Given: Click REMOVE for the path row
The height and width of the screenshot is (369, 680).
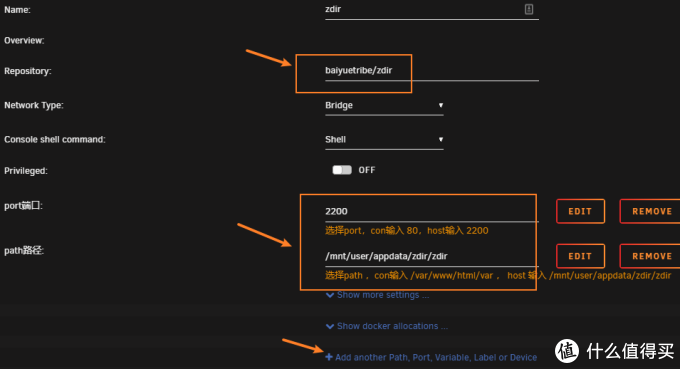Looking at the screenshot, I should pos(651,256).
